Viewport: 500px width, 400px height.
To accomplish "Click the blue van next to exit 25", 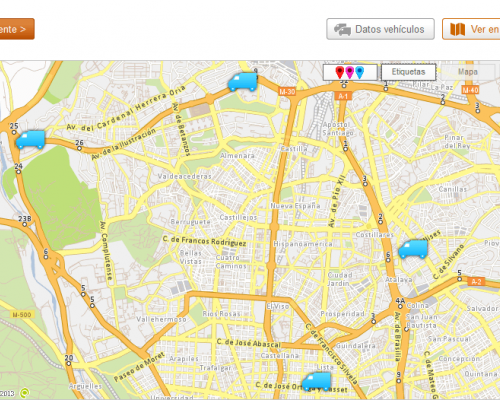I will [30, 139].
